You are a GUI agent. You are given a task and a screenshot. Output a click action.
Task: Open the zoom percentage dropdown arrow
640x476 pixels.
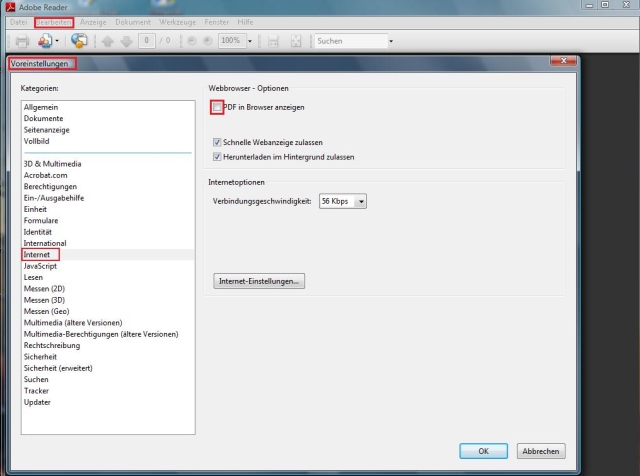tap(250, 41)
